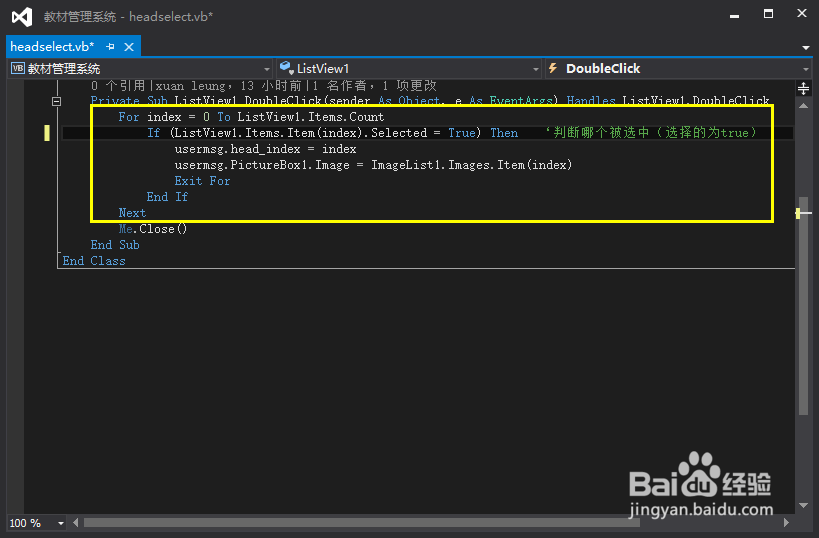
Task: Click the 'Me.Close()' code line
Action: click(153, 229)
